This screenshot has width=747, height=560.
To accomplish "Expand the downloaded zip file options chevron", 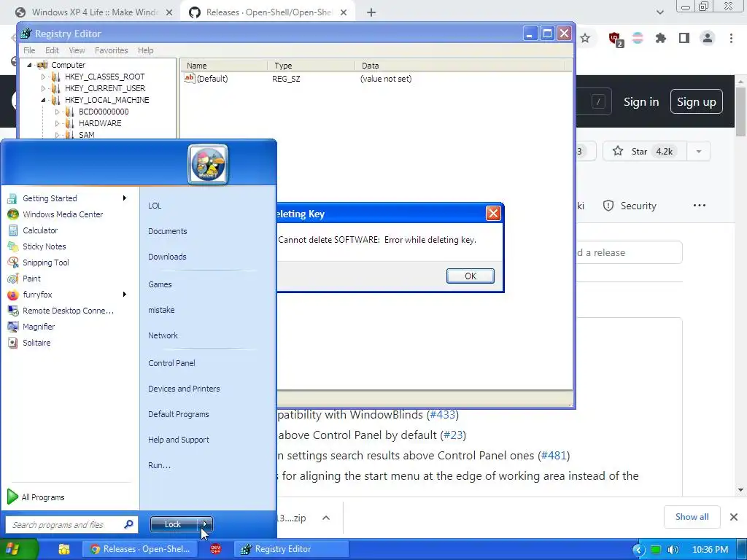I will [326, 518].
